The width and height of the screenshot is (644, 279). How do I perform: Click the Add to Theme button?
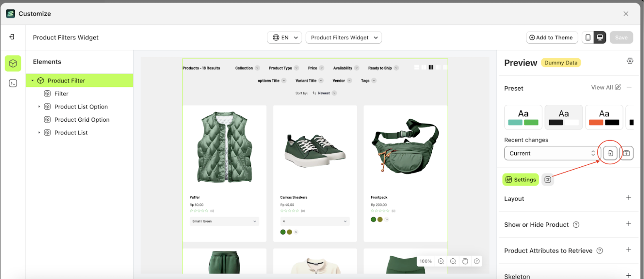(x=551, y=37)
